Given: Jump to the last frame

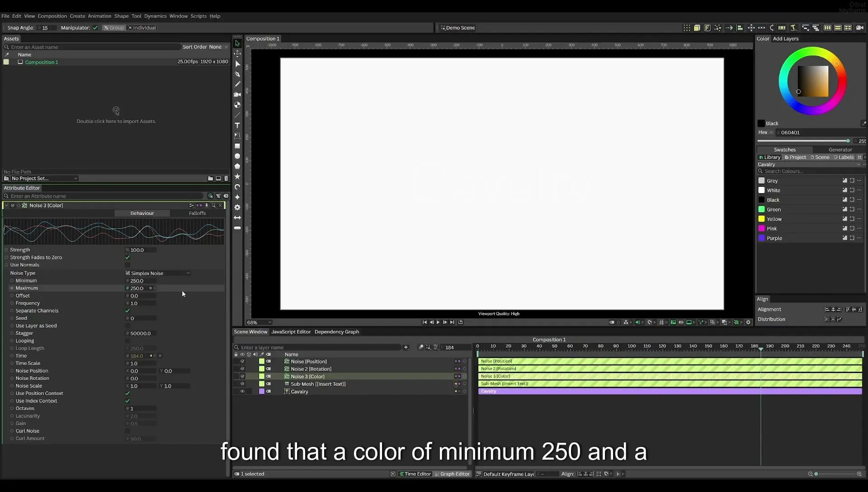Looking at the screenshot, I should click(452, 322).
